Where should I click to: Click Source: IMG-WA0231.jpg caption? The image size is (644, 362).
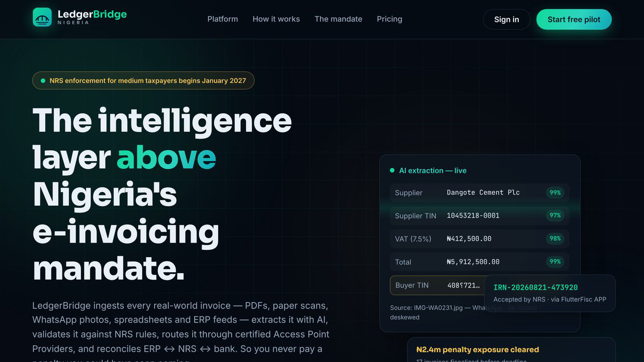click(x=465, y=312)
